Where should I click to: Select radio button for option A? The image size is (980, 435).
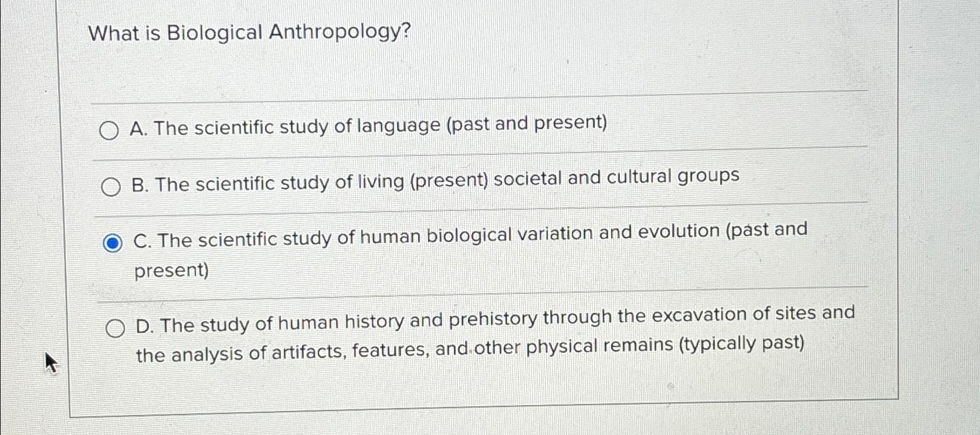point(110,130)
